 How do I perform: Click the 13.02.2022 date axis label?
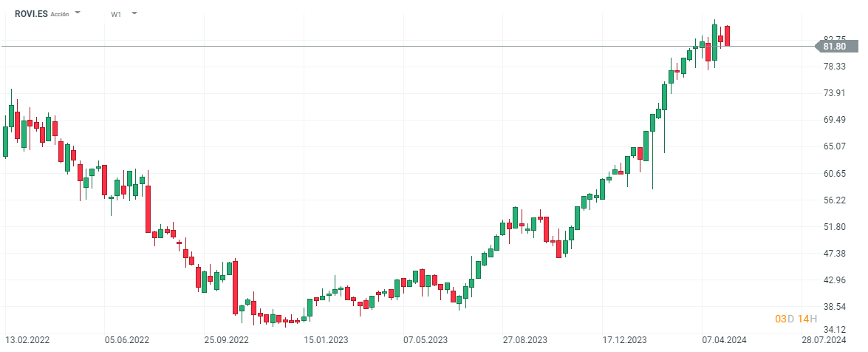(28, 340)
